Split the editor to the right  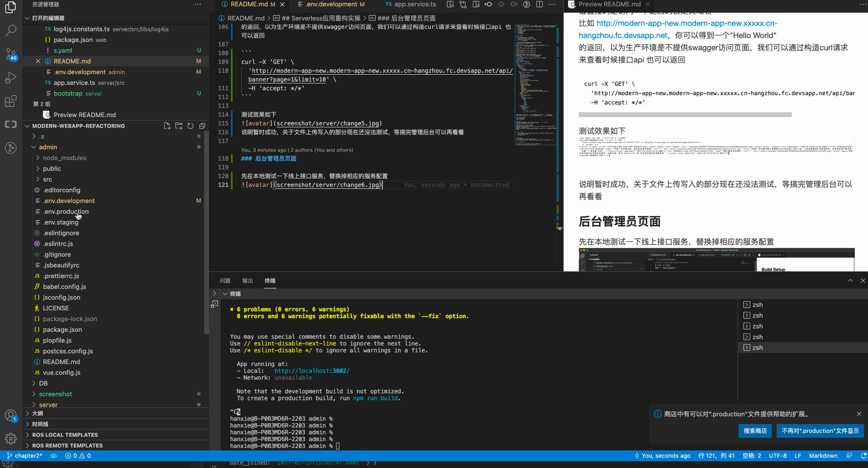(x=539, y=4)
